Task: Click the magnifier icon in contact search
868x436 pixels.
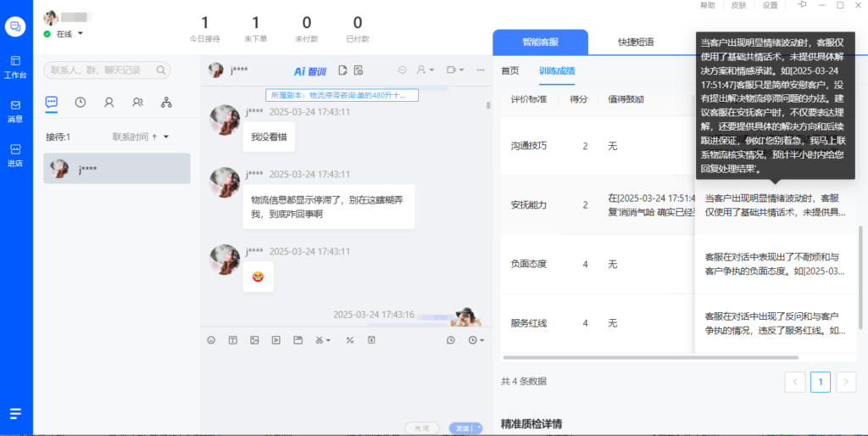Action: click(161, 70)
